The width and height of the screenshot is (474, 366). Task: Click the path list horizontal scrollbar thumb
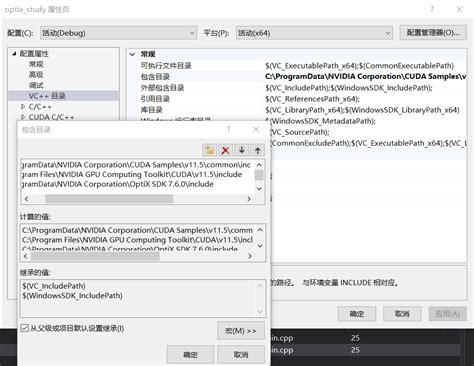click(x=109, y=199)
